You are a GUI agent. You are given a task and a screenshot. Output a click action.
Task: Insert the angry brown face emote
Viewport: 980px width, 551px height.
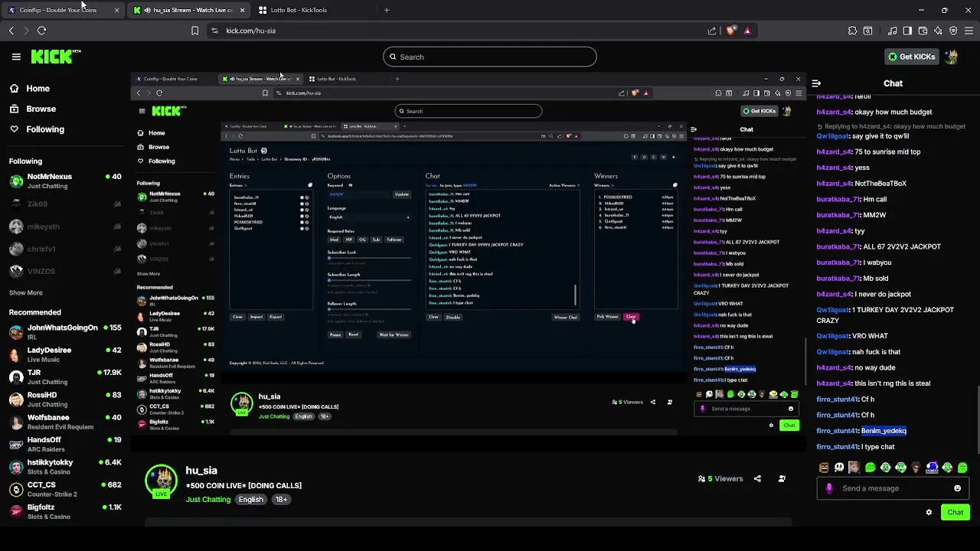point(824,468)
